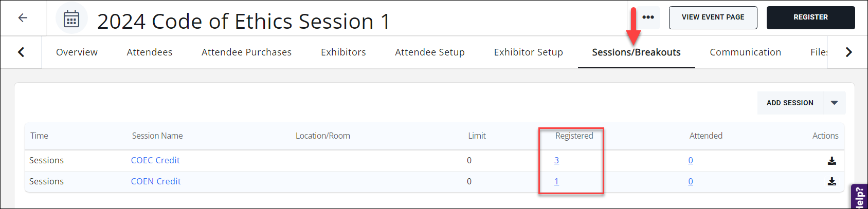Open the COEC Credit session link
Viewport: 868px width, 209px height.
(x=155, y=160)
